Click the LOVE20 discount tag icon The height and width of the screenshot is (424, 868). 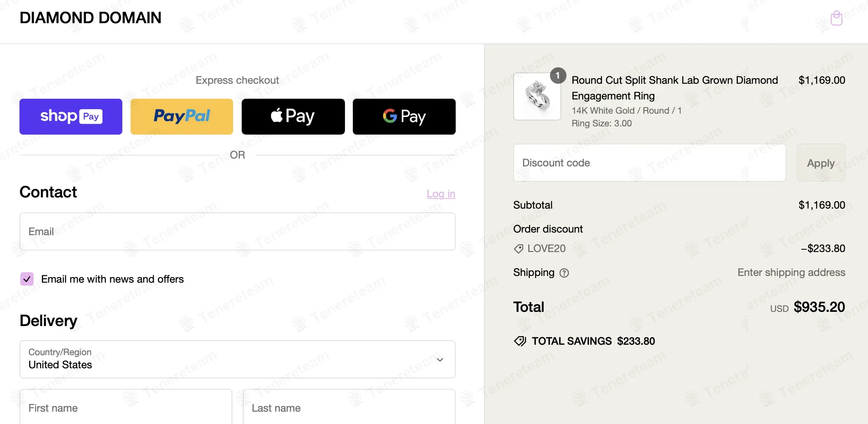pyautogui.click(x=519, y=249)
